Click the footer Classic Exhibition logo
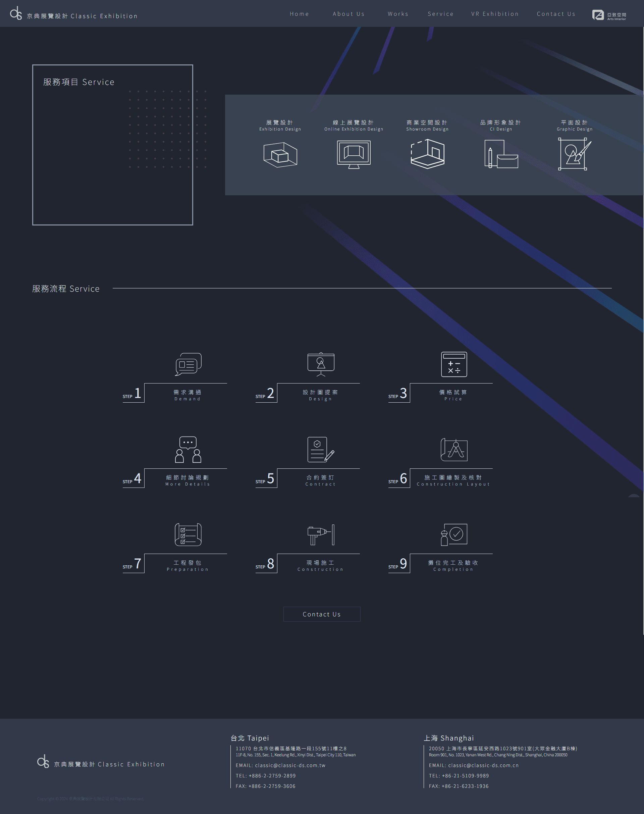Viewport: 644px width, 814px height. point(101,762)
